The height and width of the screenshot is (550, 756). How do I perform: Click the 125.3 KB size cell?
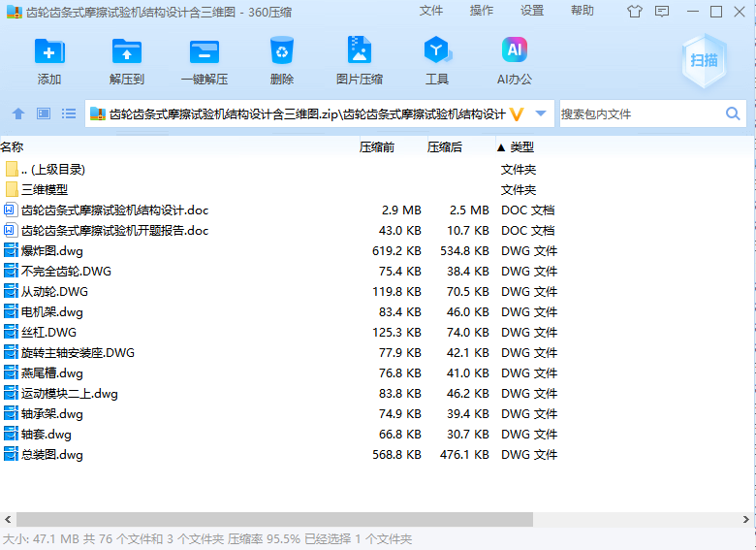point(396,333)
